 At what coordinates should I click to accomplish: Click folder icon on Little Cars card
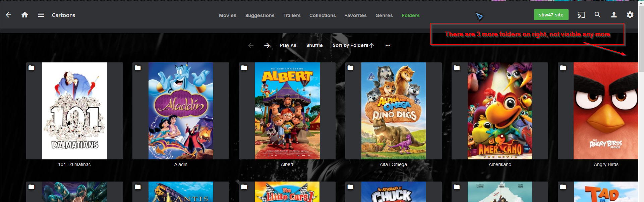point(244,187)
